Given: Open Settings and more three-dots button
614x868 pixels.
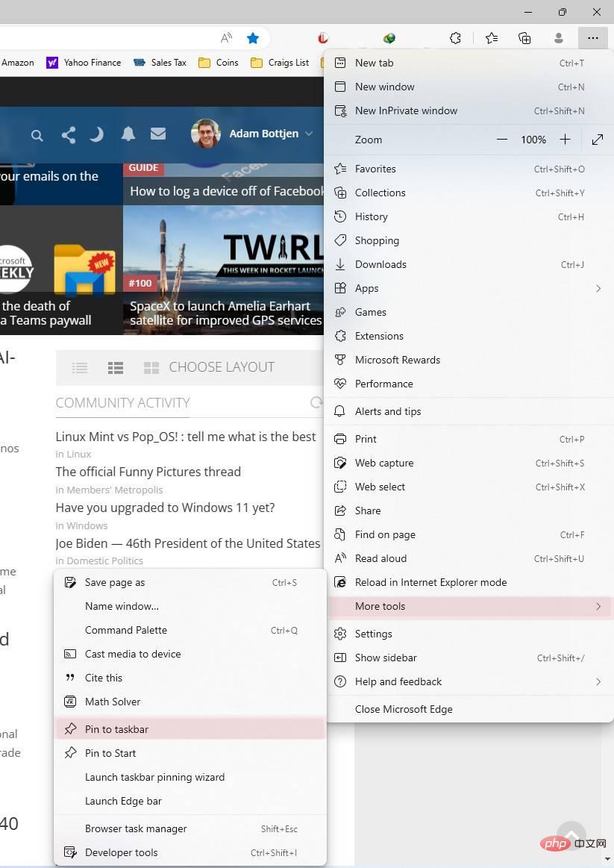Looking at the screenshot, I should point(593,37).
